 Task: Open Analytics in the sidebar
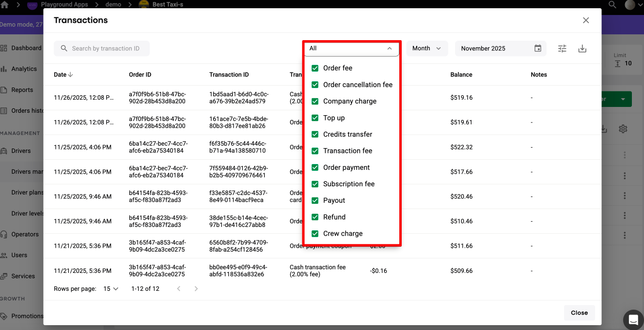click(24, 69)
